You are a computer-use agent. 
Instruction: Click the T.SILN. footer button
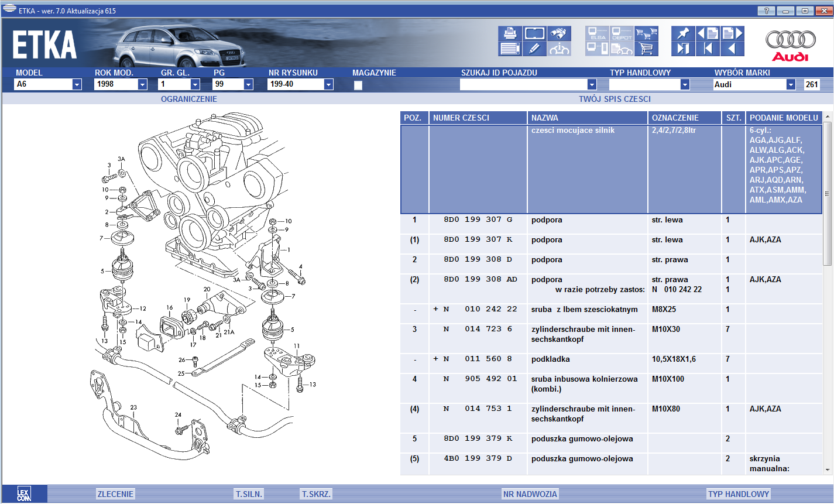249,494
